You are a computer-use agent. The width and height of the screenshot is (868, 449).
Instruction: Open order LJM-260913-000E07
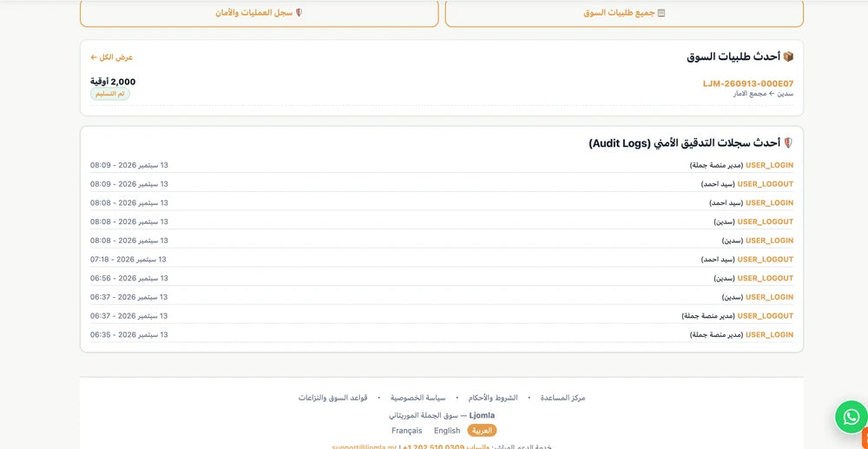pos(748,83)
